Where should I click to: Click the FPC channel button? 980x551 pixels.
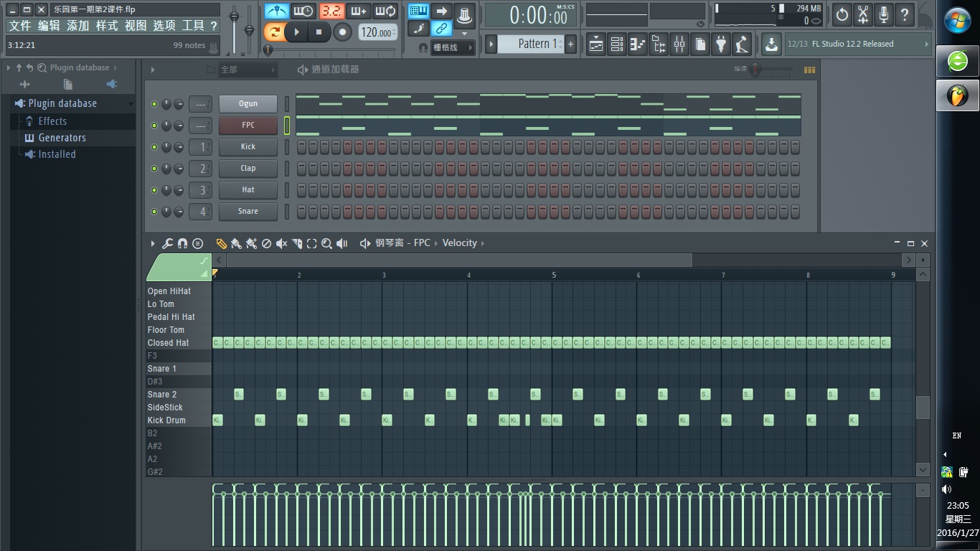(248, 126)
